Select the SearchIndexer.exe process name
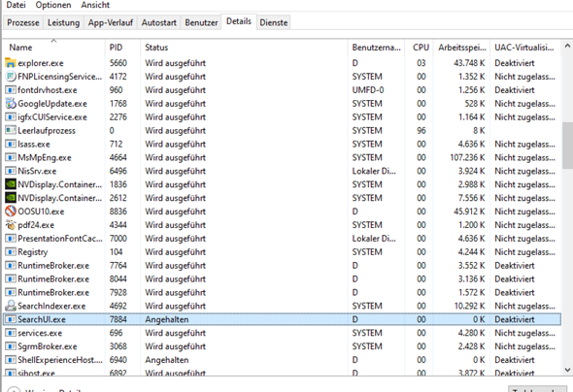Image resolution: width=573 pixels, height=392 pixels. point(51,306)
